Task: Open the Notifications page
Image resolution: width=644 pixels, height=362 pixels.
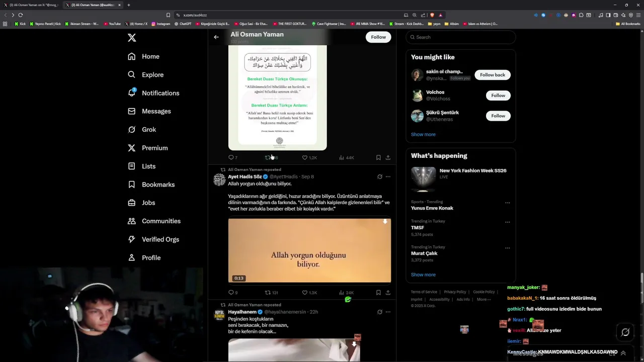Action: click(x=153, y=93)
